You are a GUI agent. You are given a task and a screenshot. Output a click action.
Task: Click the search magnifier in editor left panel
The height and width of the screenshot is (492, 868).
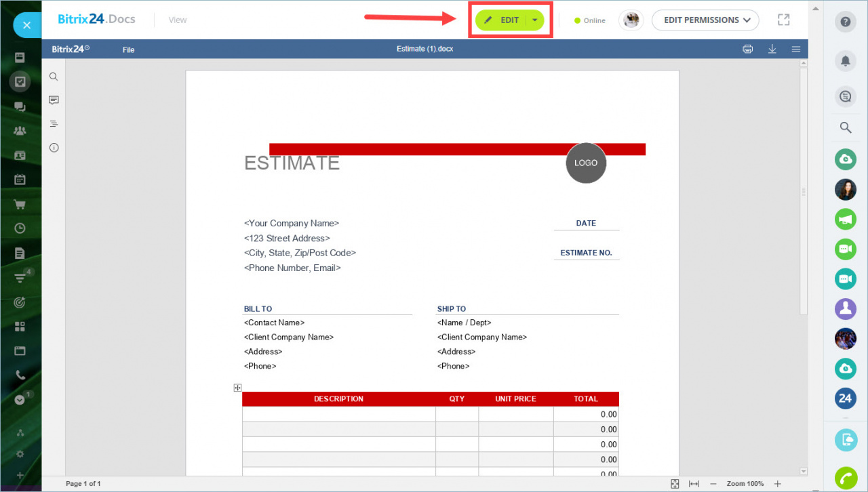pyautogui.click(x=54, y=77)
